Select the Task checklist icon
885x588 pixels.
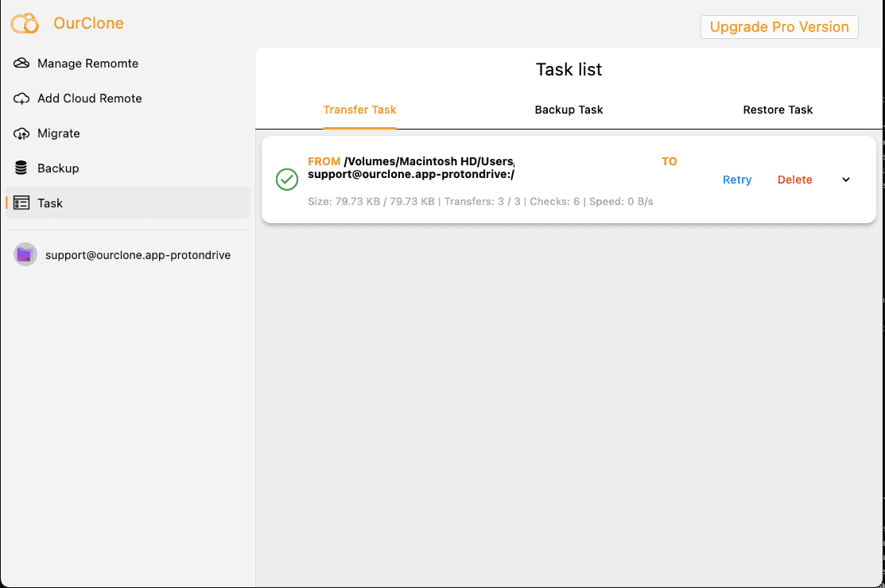(x=21, y=203)
